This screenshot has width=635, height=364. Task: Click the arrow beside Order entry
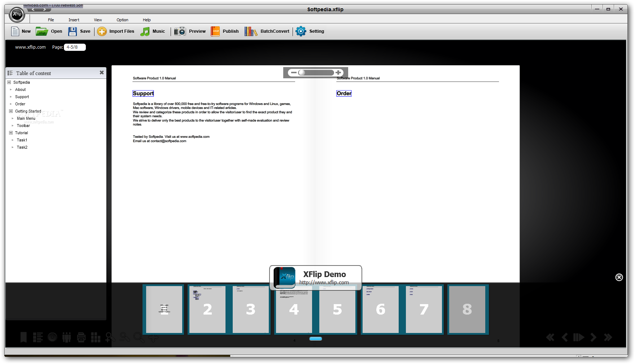(x=11, y=104)
